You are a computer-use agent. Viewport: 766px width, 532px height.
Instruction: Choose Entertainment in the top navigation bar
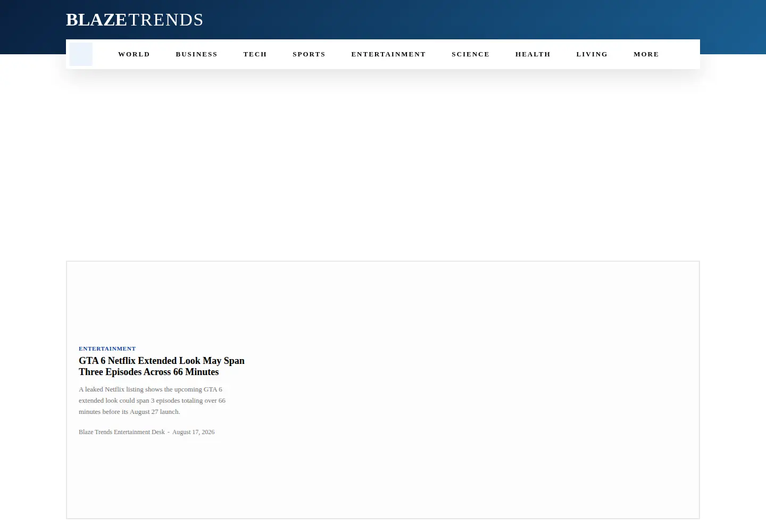388,54
